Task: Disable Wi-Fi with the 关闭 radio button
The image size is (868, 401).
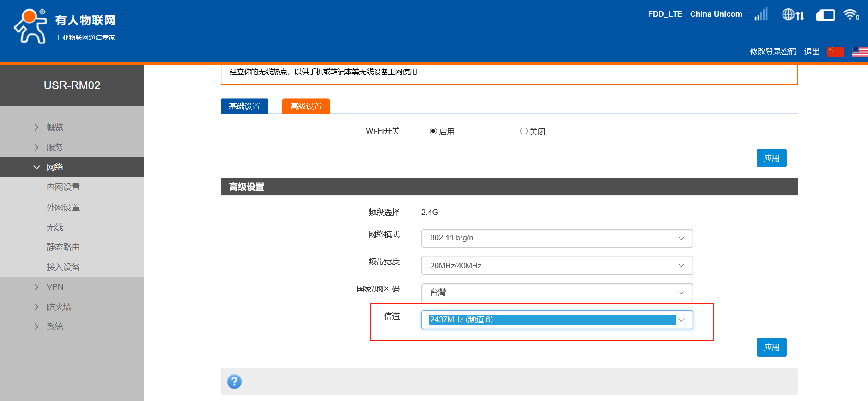Action: click(524, 131)
